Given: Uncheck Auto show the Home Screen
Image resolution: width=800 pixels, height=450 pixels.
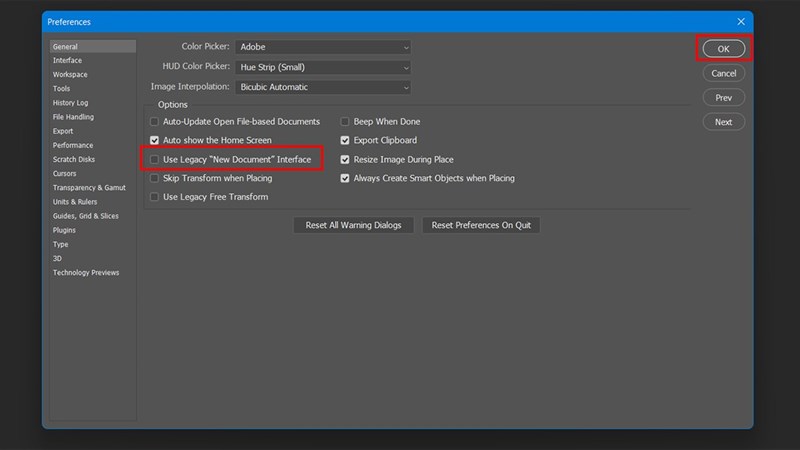Looking at the screenshot, I should point(154,141).
